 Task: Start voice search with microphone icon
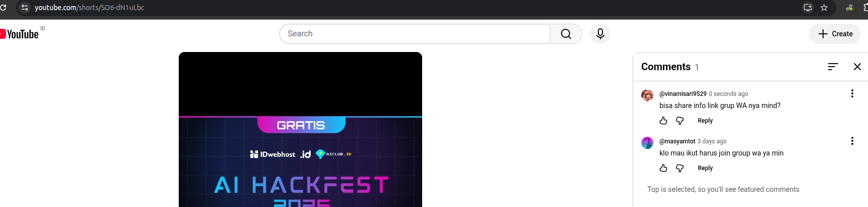(600, 34)
